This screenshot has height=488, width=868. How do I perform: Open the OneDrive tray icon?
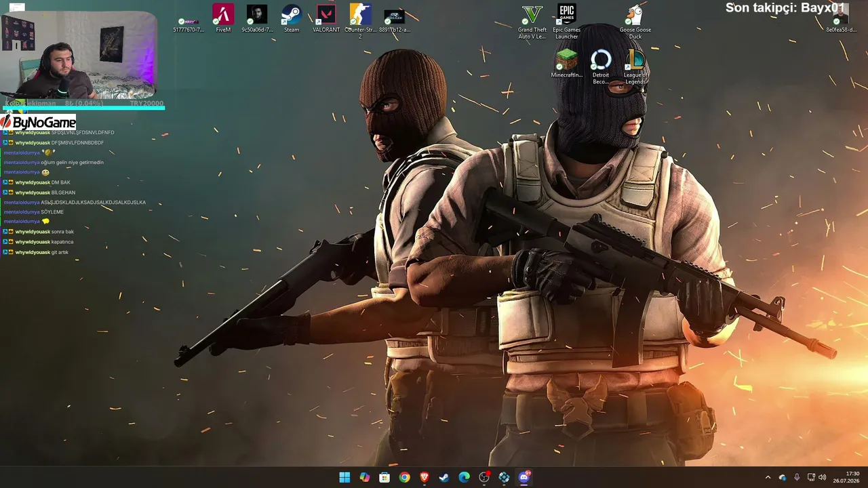coord(783,477)
